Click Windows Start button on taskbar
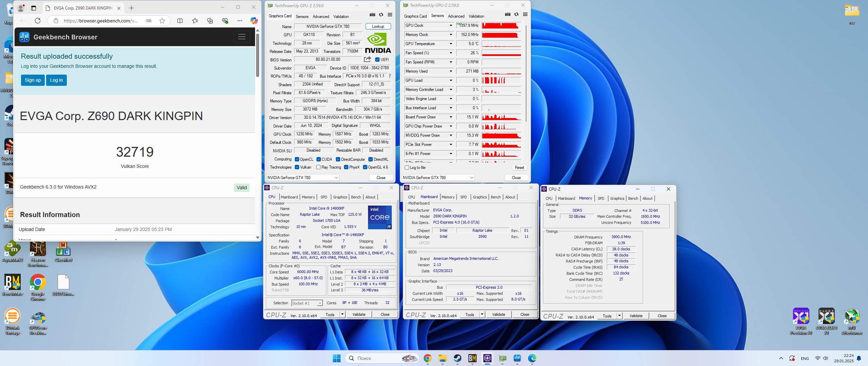Viewport: 868px width, 366px height. (x=337, y=358)
